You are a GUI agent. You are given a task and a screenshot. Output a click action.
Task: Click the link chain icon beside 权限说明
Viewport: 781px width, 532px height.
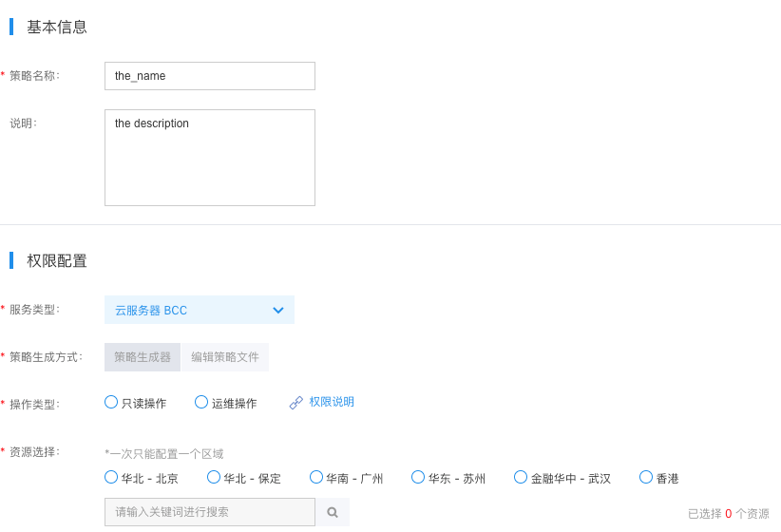(295, 403)
